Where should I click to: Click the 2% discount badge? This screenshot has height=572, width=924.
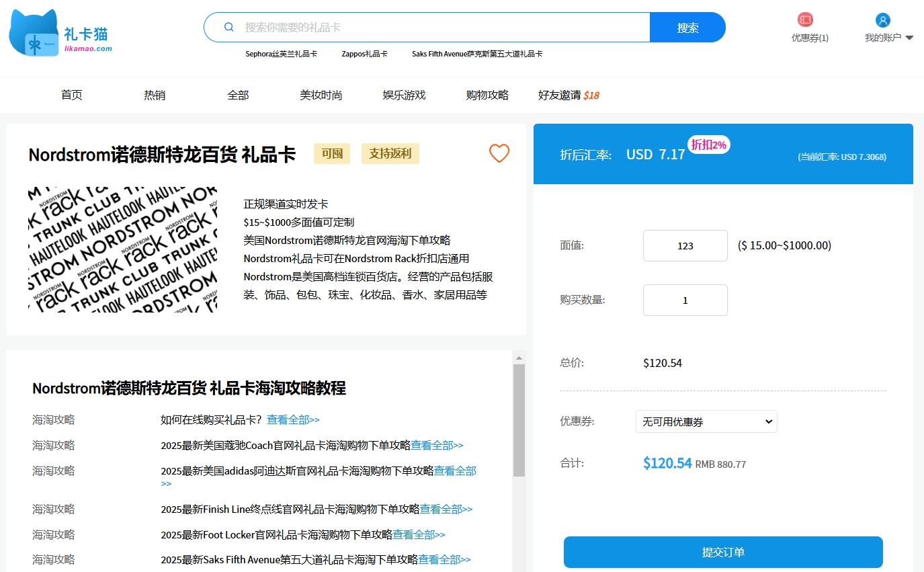708,145
